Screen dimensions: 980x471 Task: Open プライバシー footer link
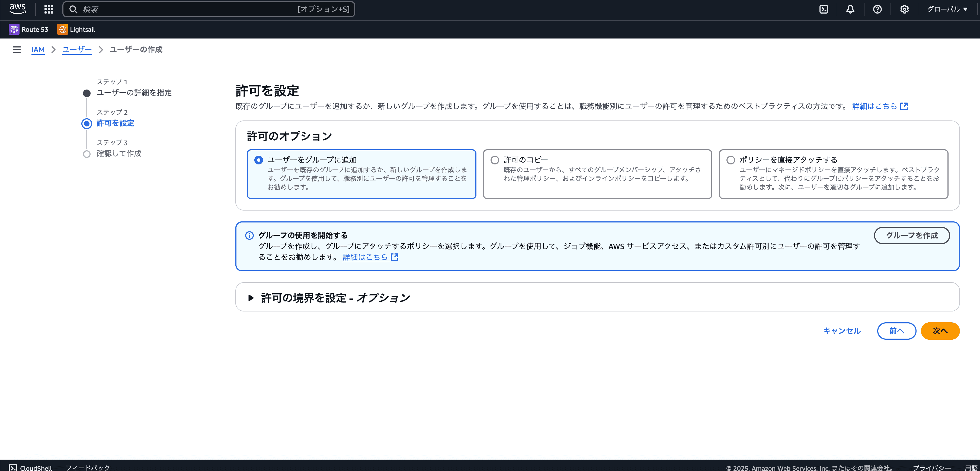(932, 467)
